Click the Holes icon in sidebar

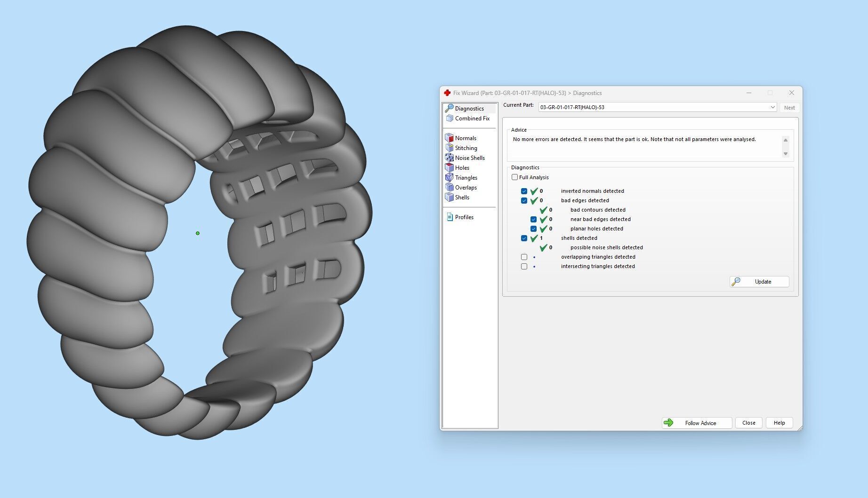[450, 168]
